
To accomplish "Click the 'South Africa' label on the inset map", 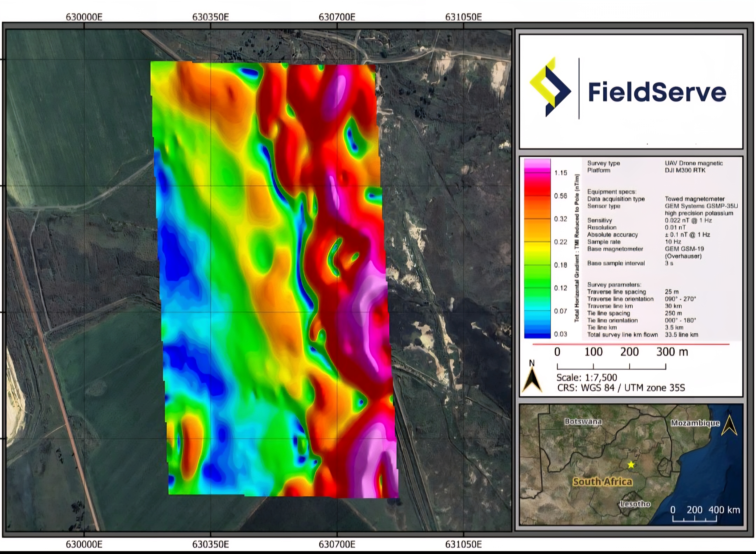I will click(x=603, y=482).
